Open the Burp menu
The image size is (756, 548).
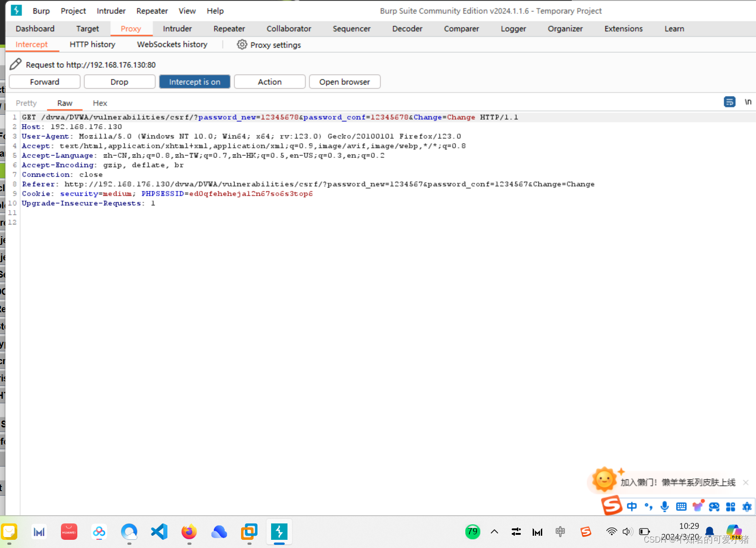click(41, 10)
